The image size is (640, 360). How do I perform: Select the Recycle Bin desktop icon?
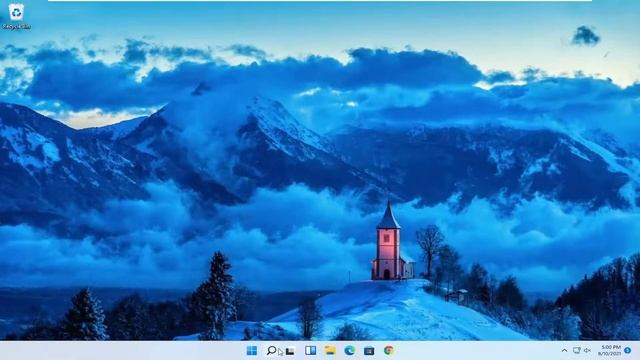[x=16, y=16]
